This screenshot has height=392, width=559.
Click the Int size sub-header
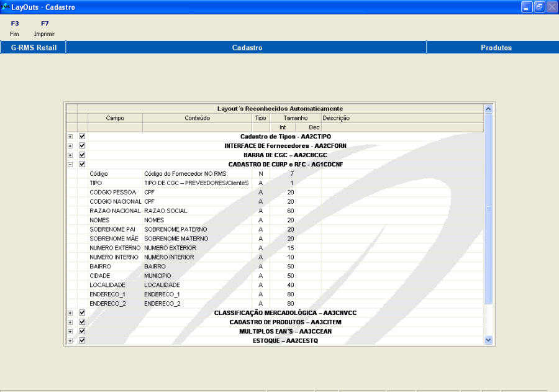283,127
